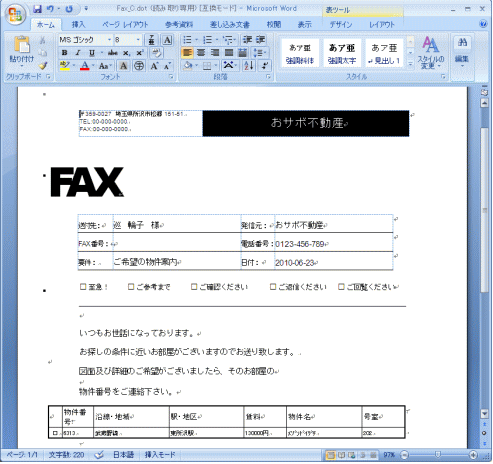Click the Office button logo
The image size is (493, 464).
[x=15, y=14]
